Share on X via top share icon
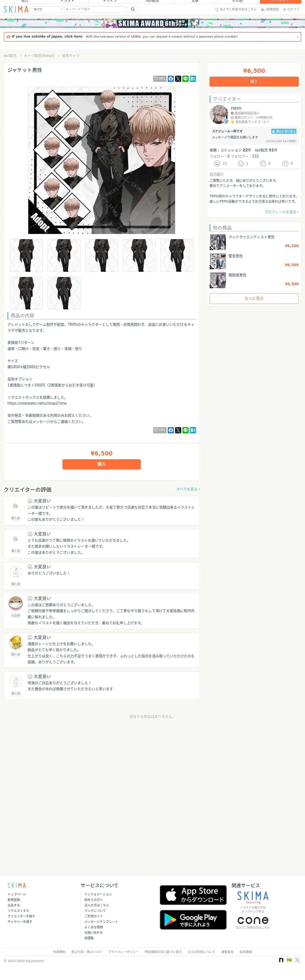The width and height of the screenshot is (305, 980). point(178,79)
